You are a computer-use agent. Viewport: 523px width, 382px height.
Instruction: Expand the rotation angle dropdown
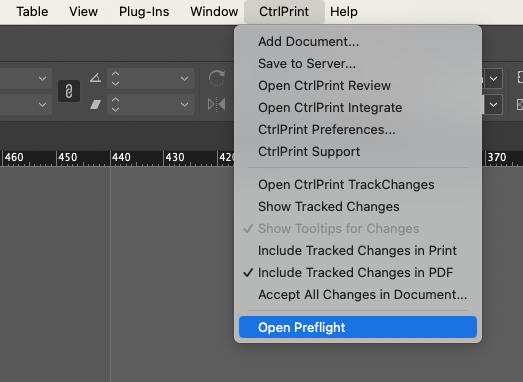click(x=184, y=79)
